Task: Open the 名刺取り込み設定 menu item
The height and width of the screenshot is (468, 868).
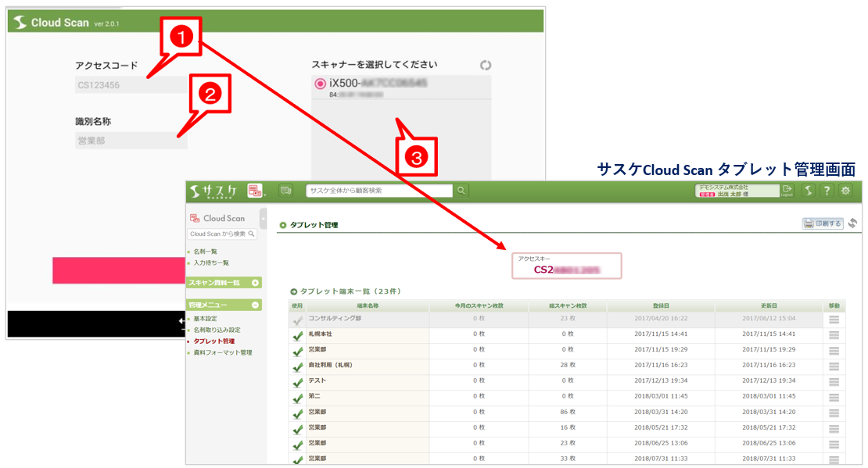Action: tap(217, 330)
